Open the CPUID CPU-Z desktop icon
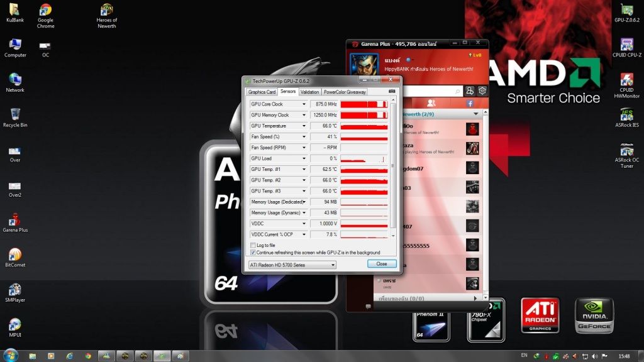644x362 pixels. (626, 47)
